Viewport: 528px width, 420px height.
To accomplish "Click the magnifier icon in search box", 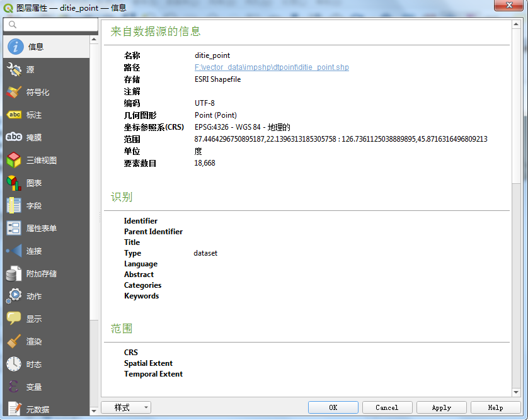I will 13,25.
